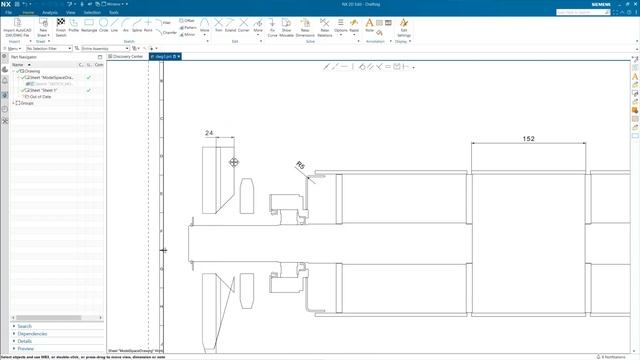Click the Part Navigator horizontal scrollbar
The height and width of the screenshot is (360, 640).
click(x=49, y=318)
